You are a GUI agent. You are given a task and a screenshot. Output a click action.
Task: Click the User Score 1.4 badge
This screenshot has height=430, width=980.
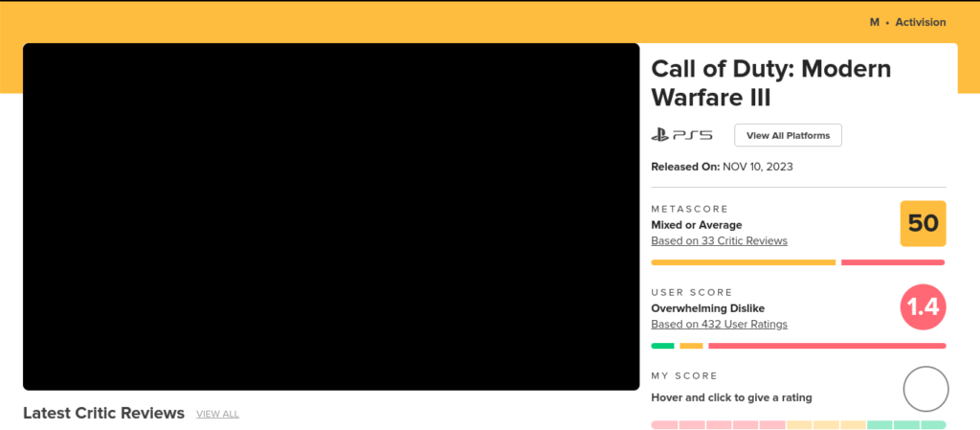pyautogui.click(x=924, y=306)
